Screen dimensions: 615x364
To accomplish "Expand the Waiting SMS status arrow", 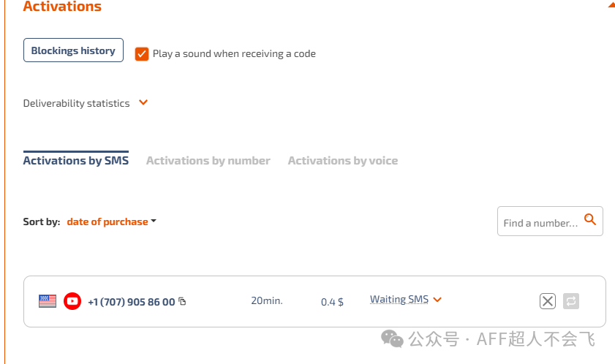I will [x=437, y=299].
